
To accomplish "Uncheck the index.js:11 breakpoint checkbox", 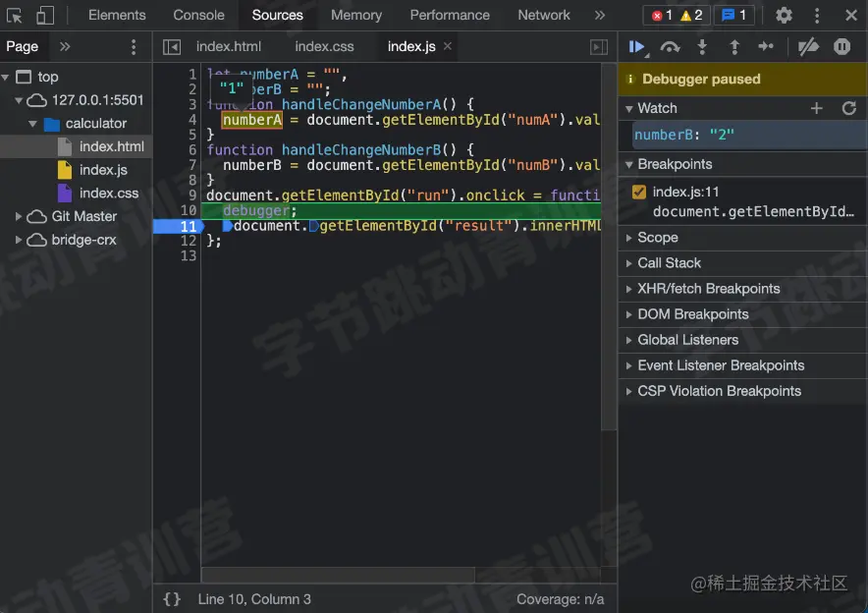I will (x=639, y=193).
